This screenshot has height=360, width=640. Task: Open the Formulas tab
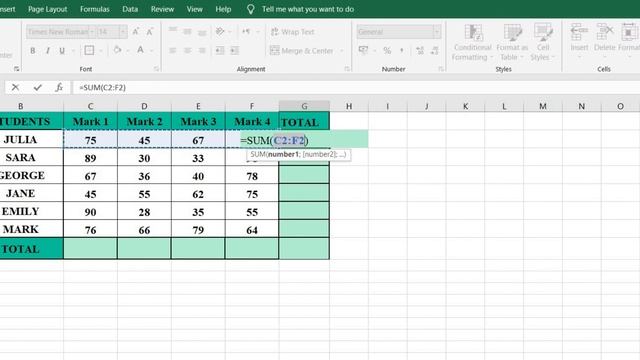tap(95, 9)
